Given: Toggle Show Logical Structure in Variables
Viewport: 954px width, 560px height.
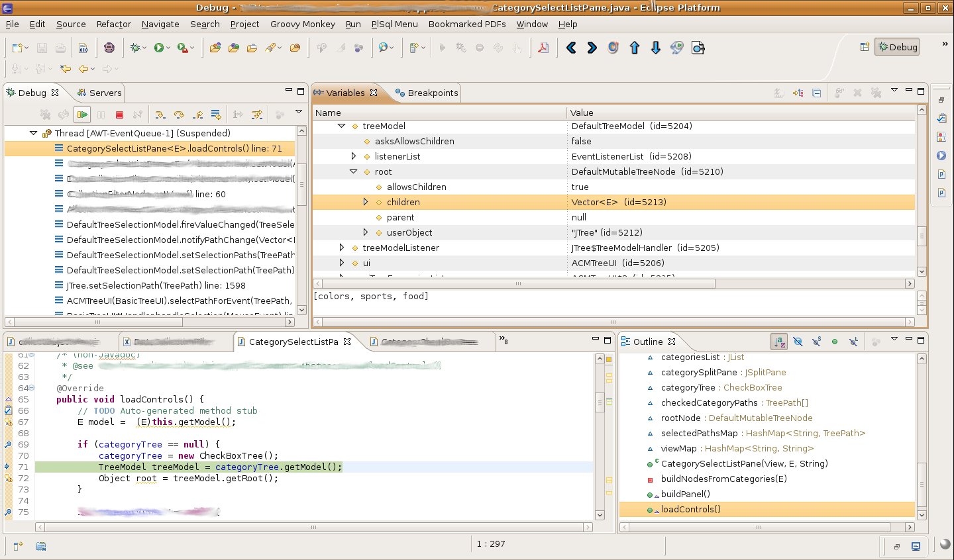Looking at the screenshot, I should [x=798, y=93].
